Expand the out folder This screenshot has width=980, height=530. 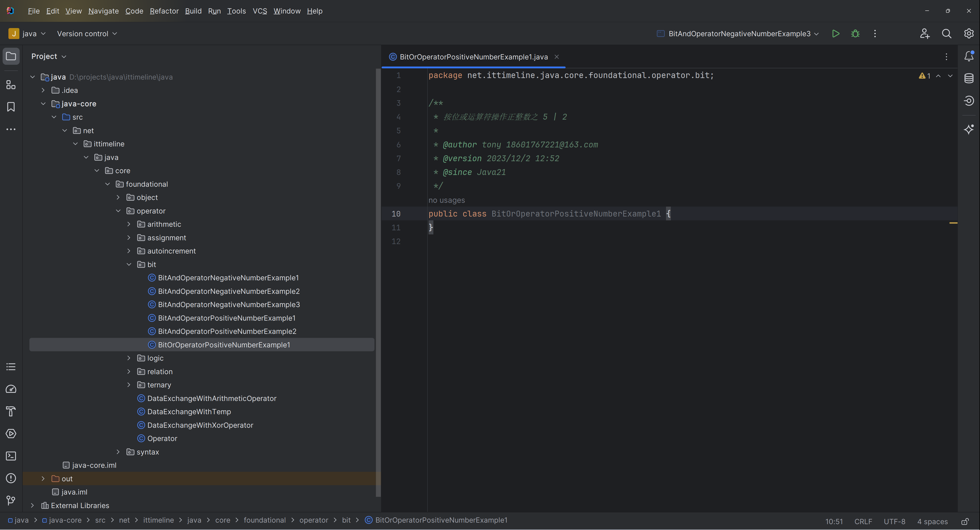[x=43, y=479]
